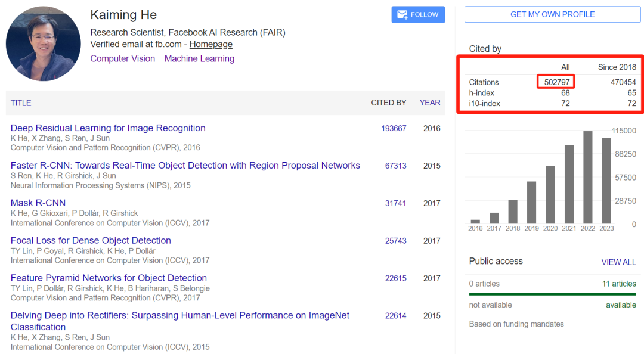
Task: Open the Homepage link
Action: click(210, 44)
